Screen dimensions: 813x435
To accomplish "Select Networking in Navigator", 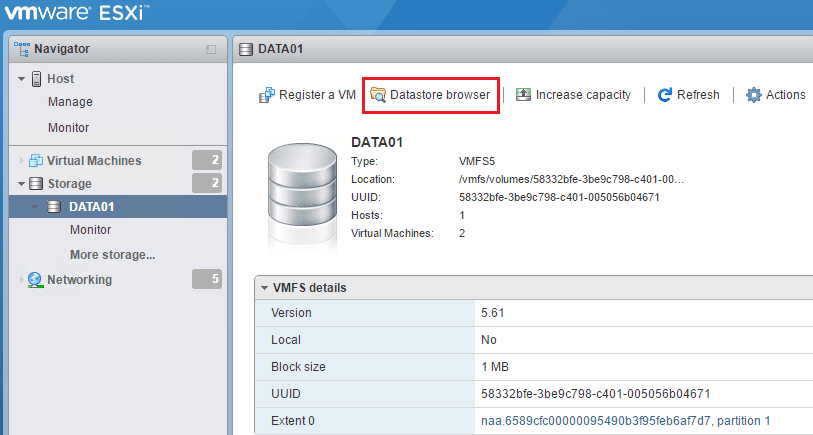I will (x=79, y=280).
